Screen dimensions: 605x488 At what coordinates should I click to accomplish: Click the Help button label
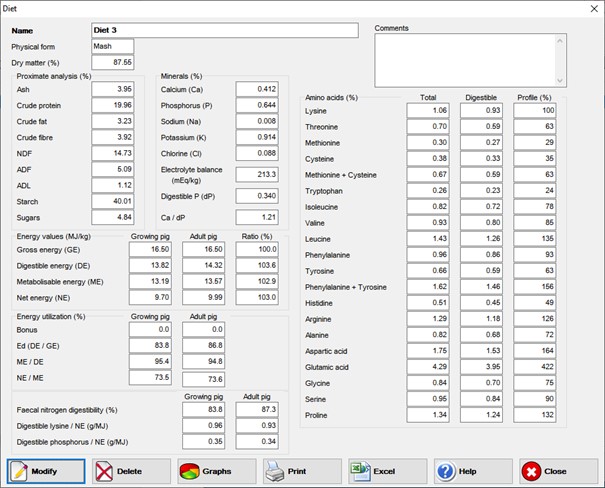(x=467, y=471)
